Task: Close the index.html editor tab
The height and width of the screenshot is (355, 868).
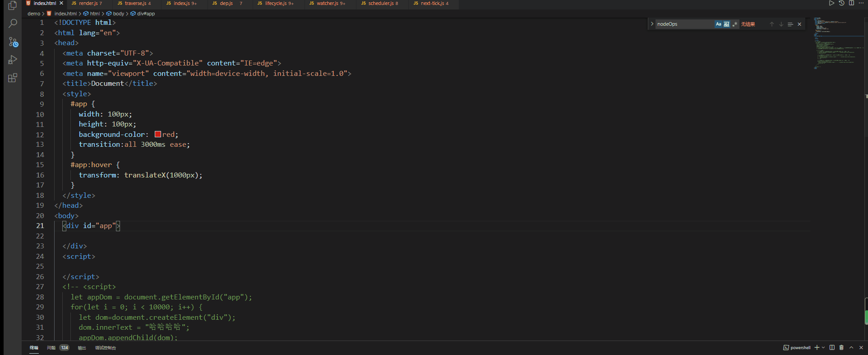Action: tap(61, 3)
